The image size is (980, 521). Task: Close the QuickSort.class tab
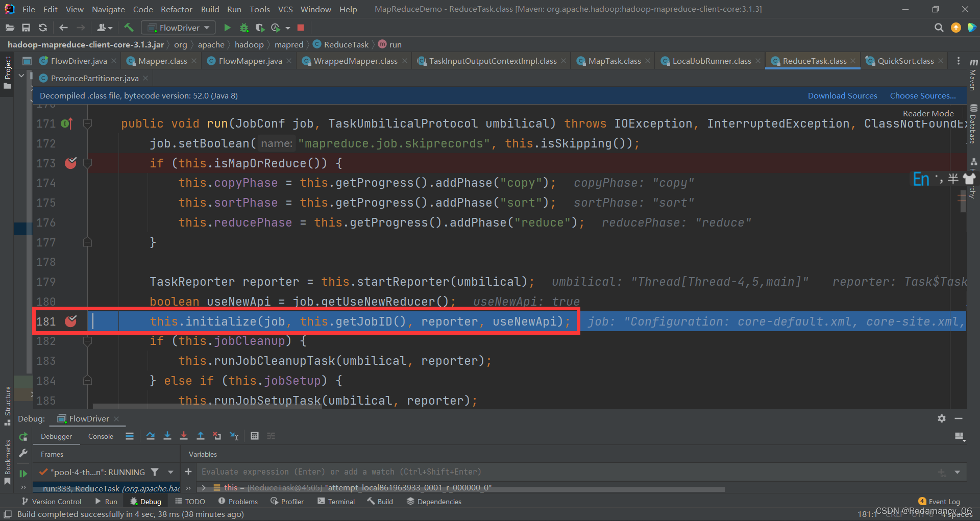(x=941, y=61)
